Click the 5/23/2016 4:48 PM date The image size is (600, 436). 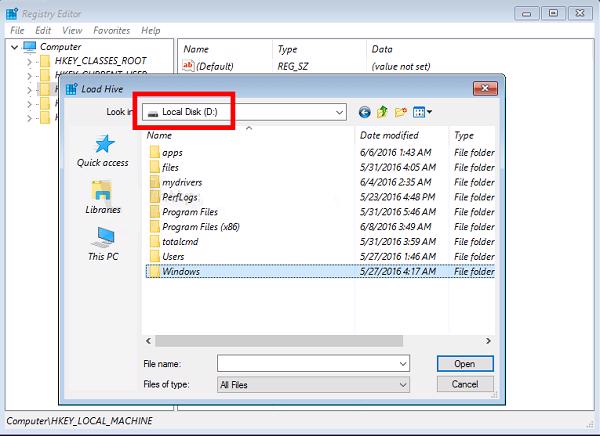tap(398, 197)
